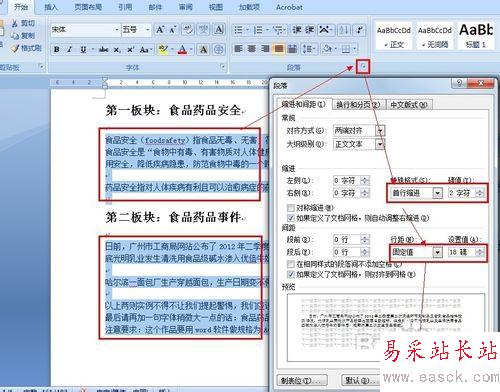
Task: Open the Font dialog launcher
Action: point(223,66)
